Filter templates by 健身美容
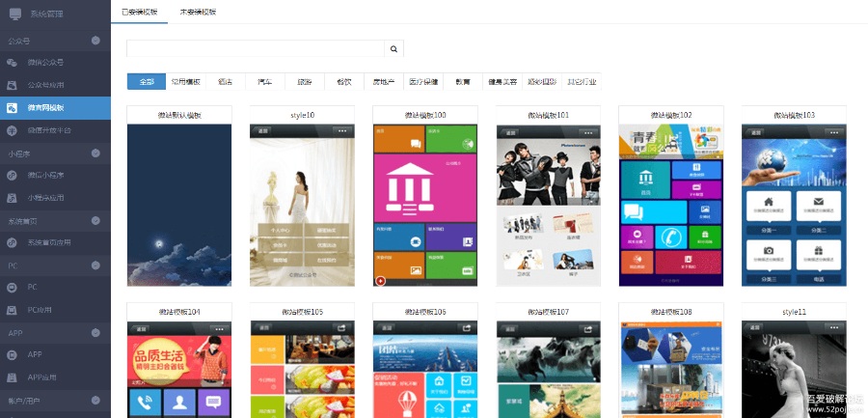Screen dimensions: 868x418 (x=502, y=81)
